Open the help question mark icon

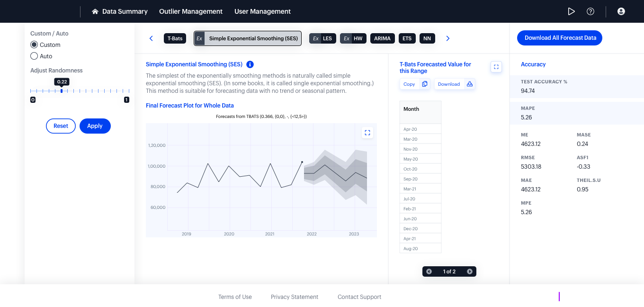click(x=590, y=11)
